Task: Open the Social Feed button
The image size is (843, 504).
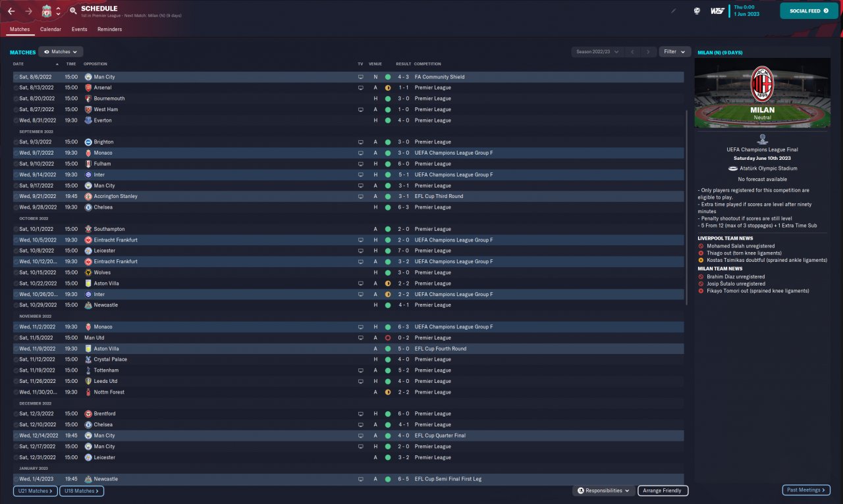Action: point(809,11)
